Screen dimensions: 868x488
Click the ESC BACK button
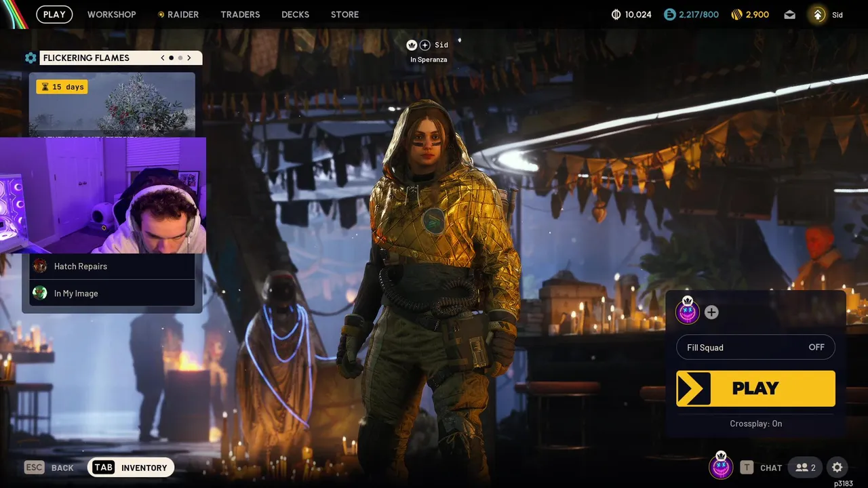pyautogui.click(x=49, y=468)
